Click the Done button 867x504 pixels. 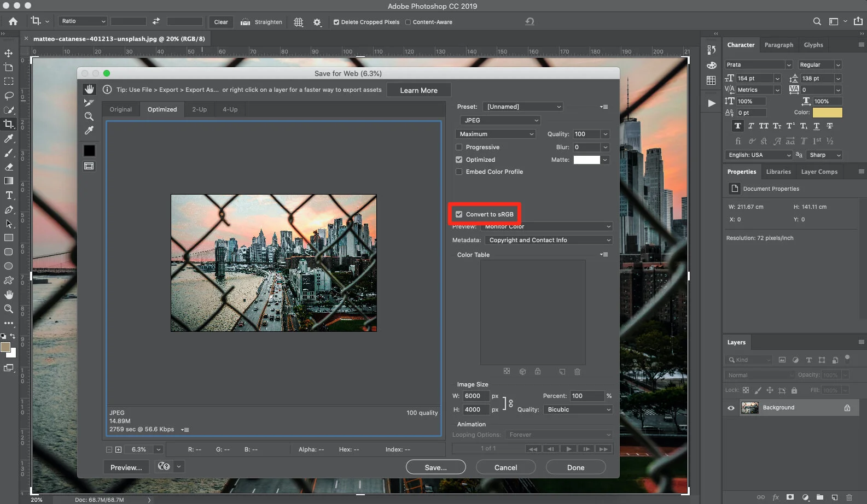(576, 467)
